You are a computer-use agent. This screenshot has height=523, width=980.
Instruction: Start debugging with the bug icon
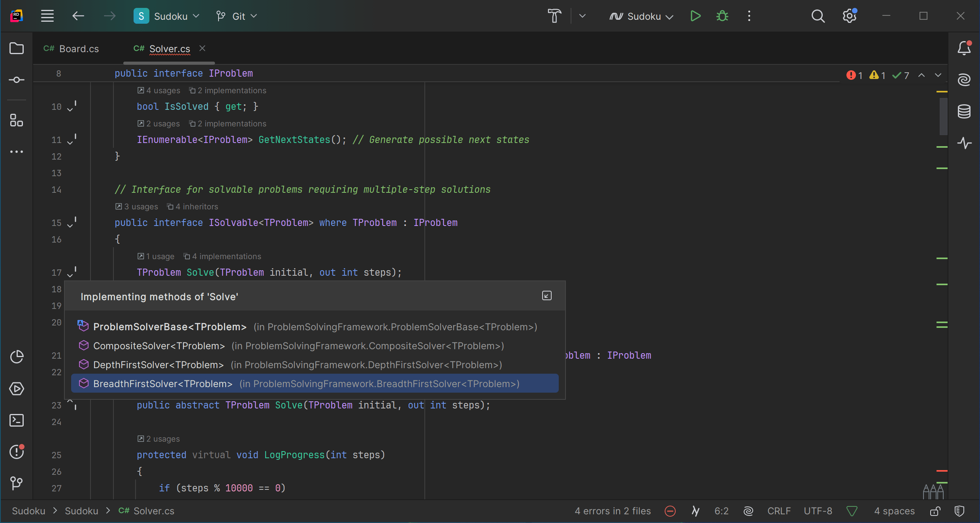722,16
